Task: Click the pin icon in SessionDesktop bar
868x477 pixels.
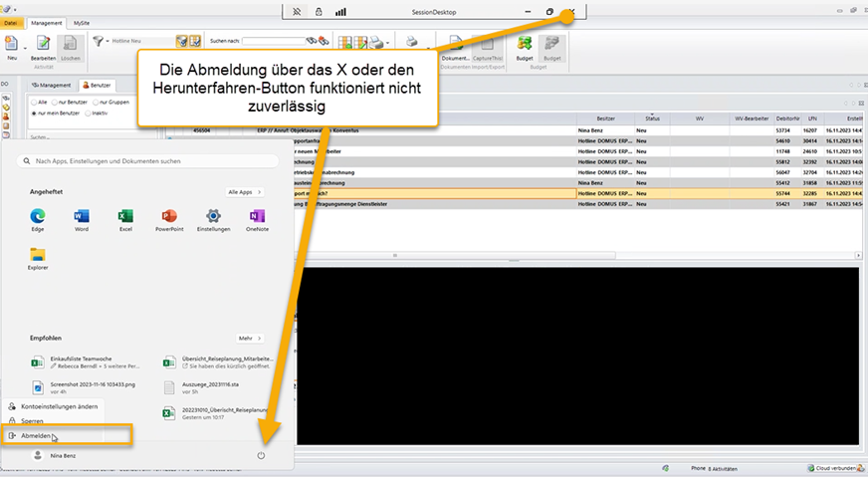Action: pyautogui.click(x=297, y=12)
